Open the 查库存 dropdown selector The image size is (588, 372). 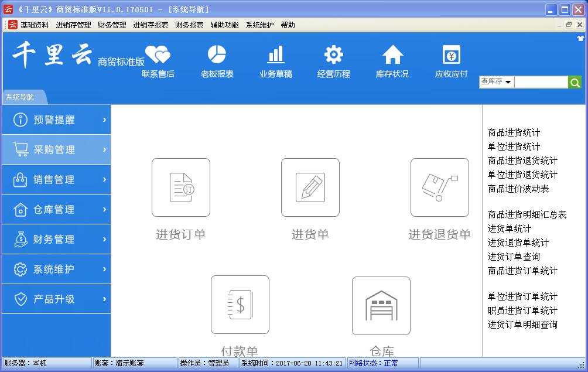coord(496,82)
